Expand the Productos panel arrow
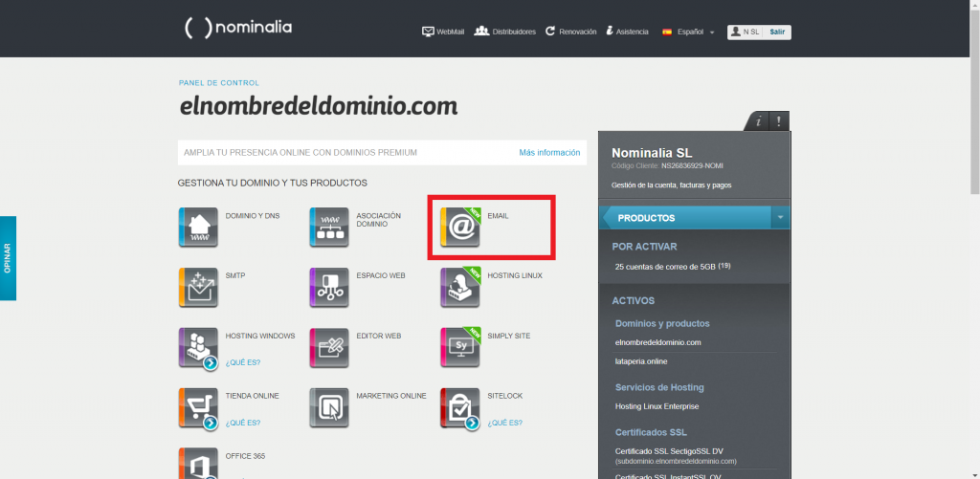This screenshot has height=479, width=980. pyautogui.click(x=781, y=218)
